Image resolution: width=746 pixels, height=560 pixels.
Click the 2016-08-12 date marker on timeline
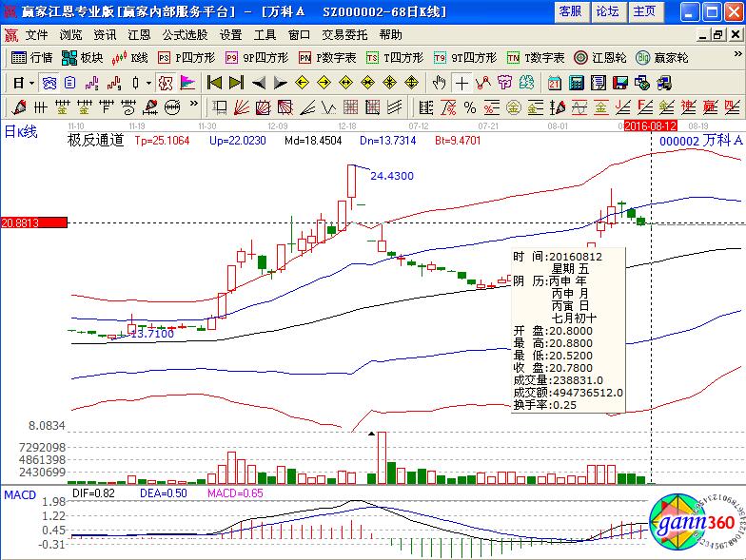(x=651, y=125)
